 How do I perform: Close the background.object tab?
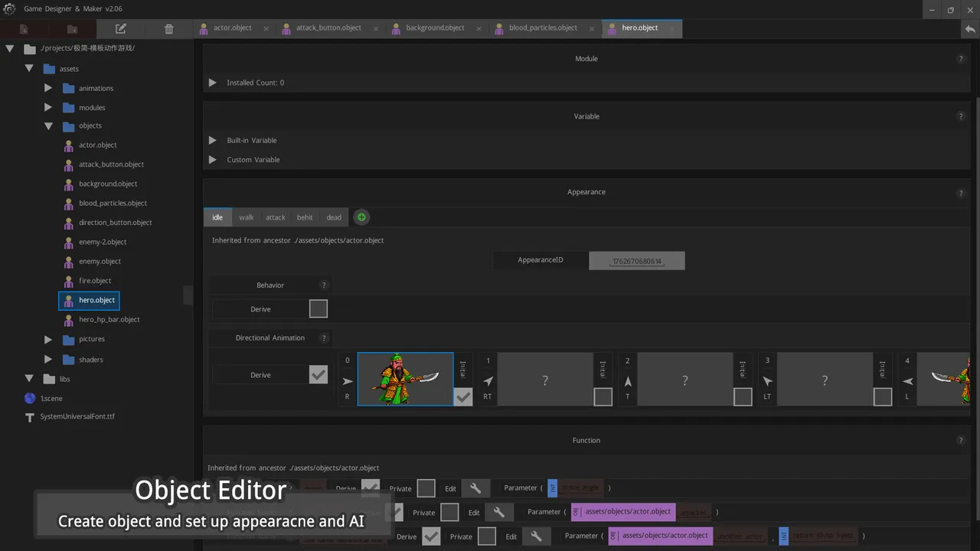[x=479, y=28]
